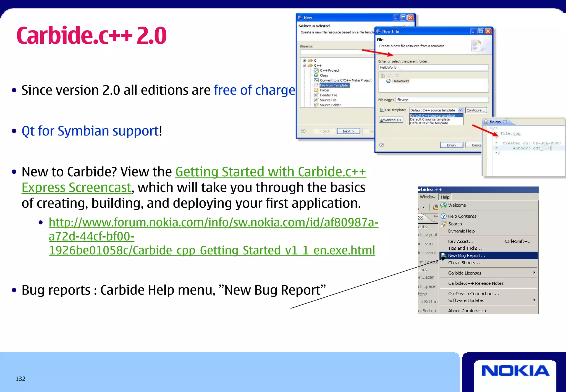
Task: Choose Key Assist menu entry
Action: point(489,241)
